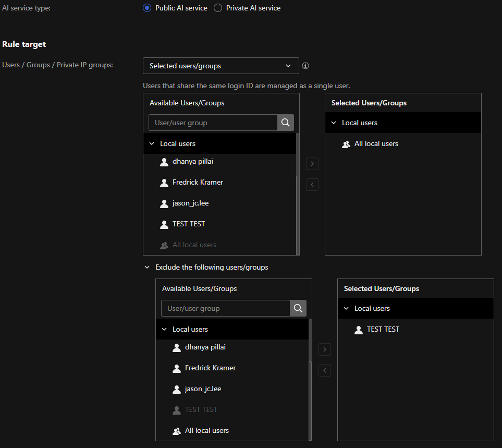Select TEST TEST in the exclude selected list
Viewport: 502px width, 448px height.
[383, 329]
